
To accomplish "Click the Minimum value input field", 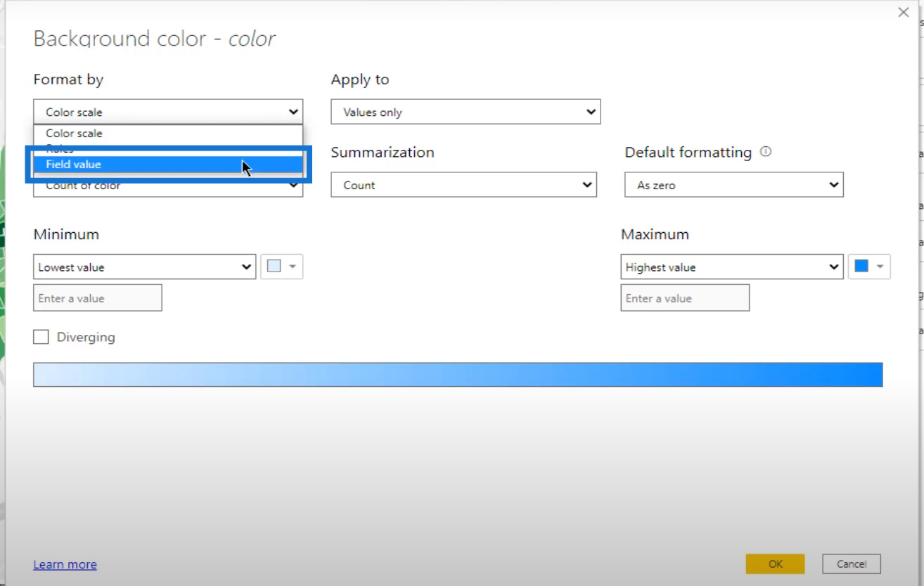I will 98,298.
